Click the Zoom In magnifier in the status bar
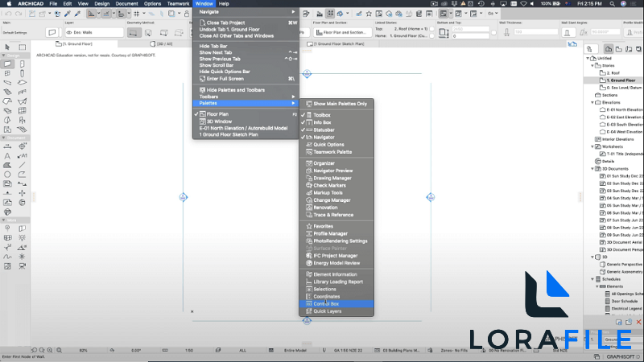 pos(50,350)
